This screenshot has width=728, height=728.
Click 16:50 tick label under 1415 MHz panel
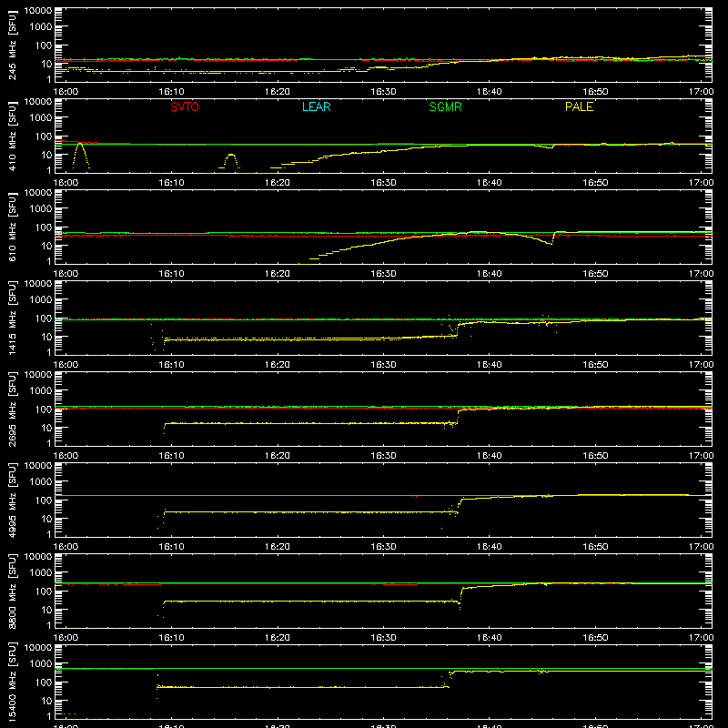pos(595,365)
